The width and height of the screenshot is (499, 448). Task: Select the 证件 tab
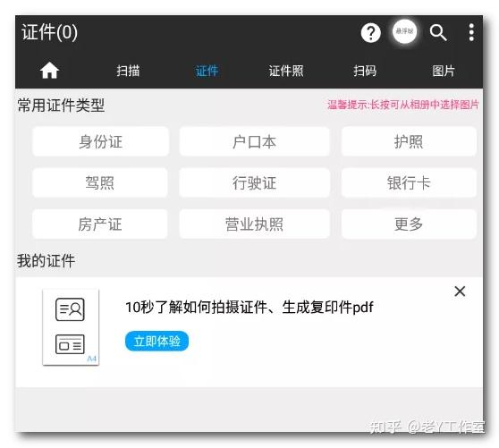tap(207, 71)
